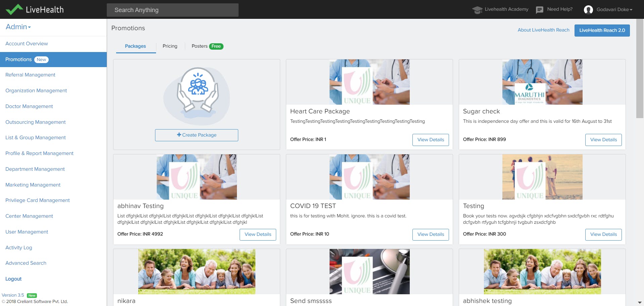Click the abhinav Testing title
Screen dimensions: 644x306
click(141, 206)
